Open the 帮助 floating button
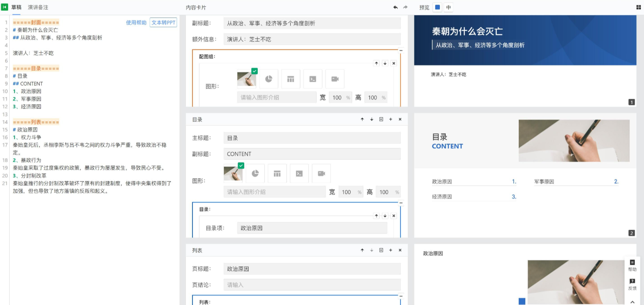Screen dimensions: 644x305 (x=632, y=266)
